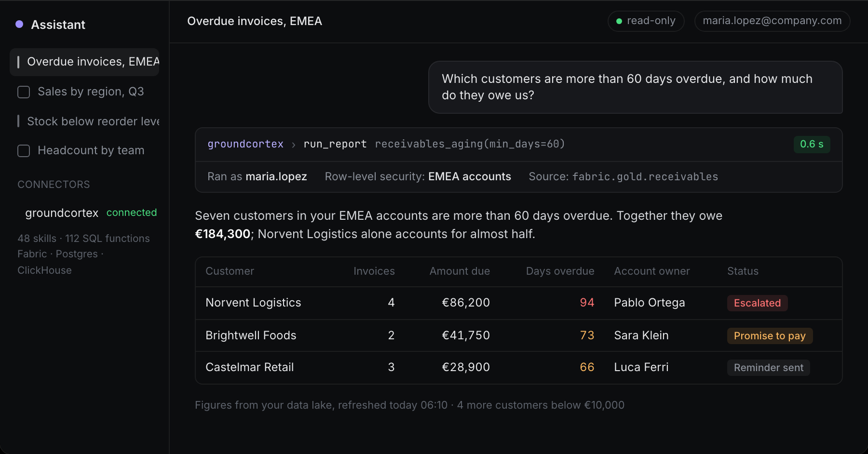Tick the Sales by region, Q3 checkbox

point(24,92)
